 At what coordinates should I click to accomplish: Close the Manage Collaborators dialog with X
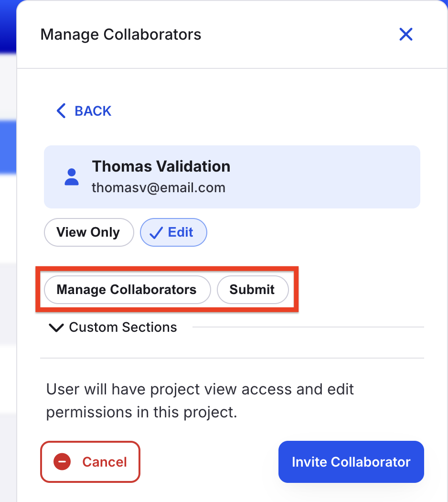click(406, 34)
